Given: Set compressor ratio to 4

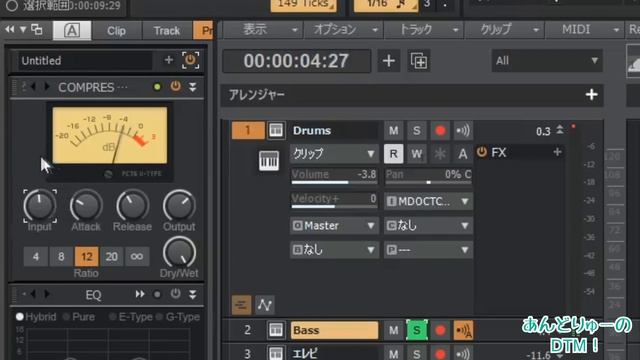Looking at the screenshot, I should 36,256.
